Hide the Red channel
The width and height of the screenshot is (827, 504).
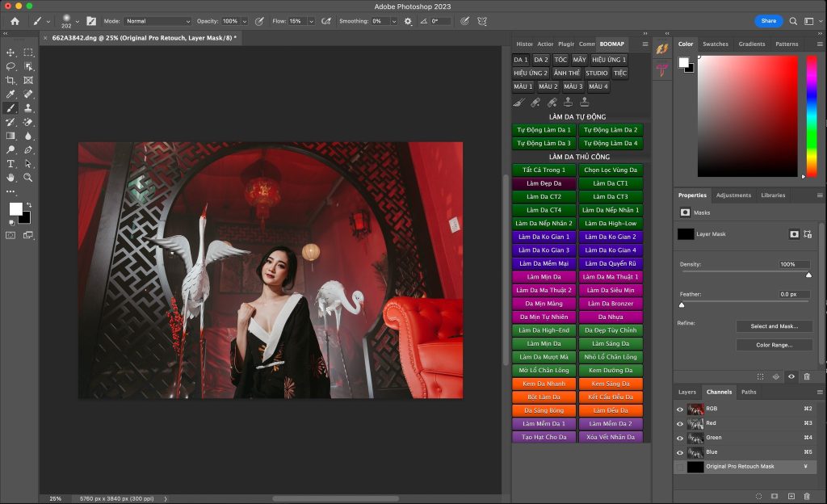click(x=679, y=422)
